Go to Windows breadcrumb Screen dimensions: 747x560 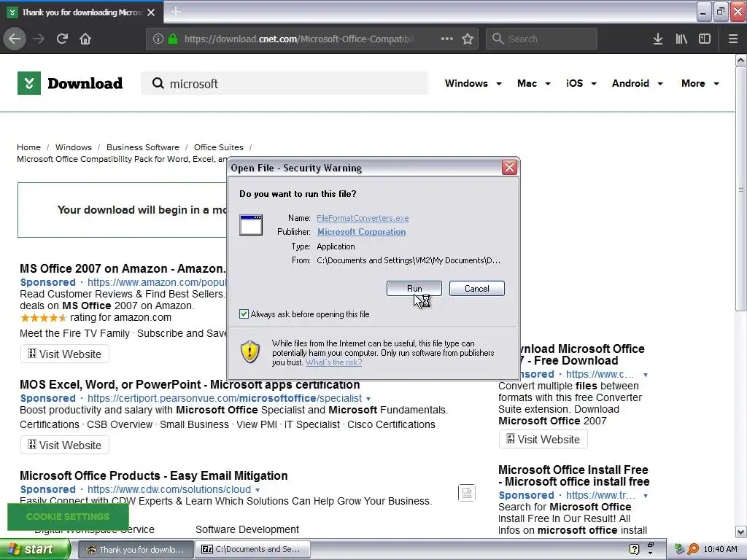click(x=74, y=147)
